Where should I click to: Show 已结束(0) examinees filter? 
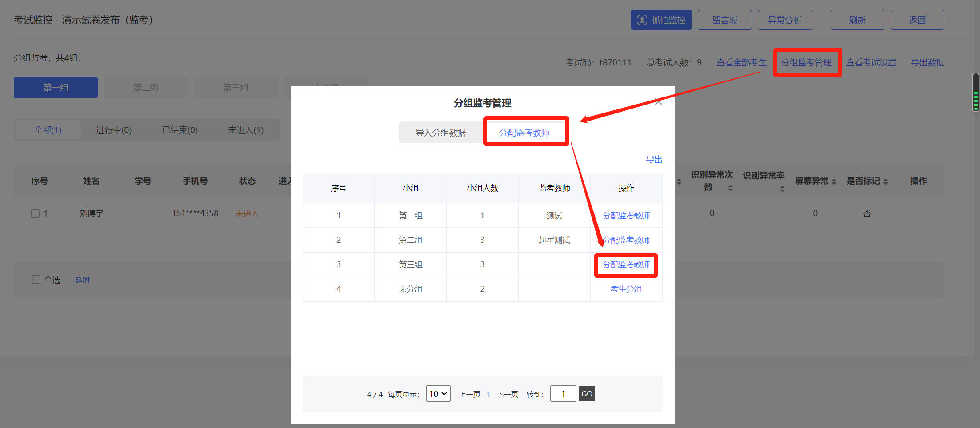pos(180,130)
